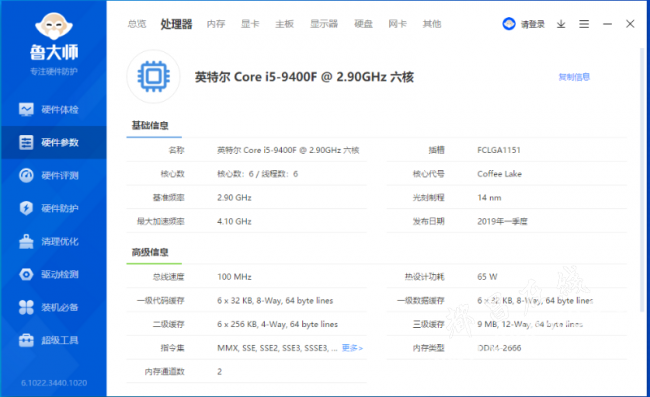Image resolution: width=650 pixels, height=397 pixels.
Task: Close the 鲁大师 window
Action: 630,24
